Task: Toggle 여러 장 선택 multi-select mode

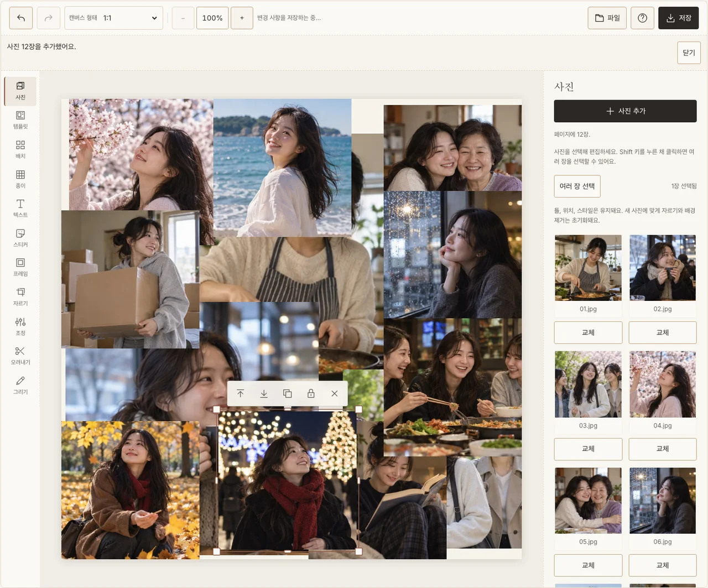Action: 577,186
